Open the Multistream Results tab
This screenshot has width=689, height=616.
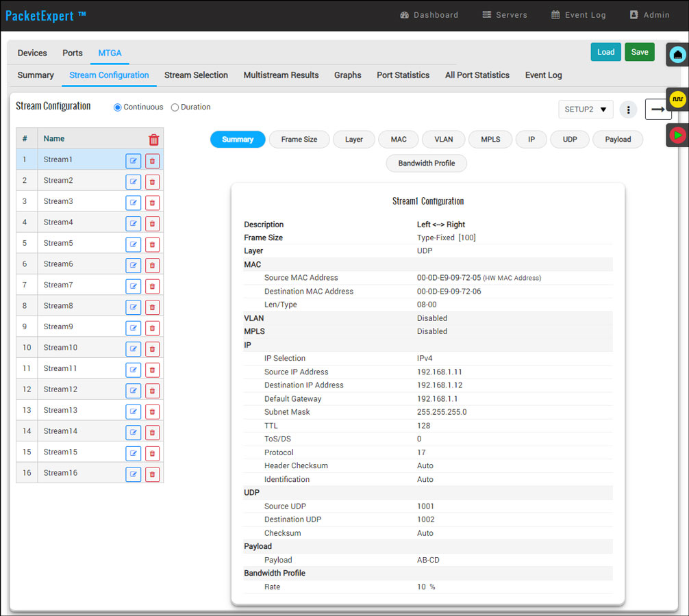[x=281, y=75]
